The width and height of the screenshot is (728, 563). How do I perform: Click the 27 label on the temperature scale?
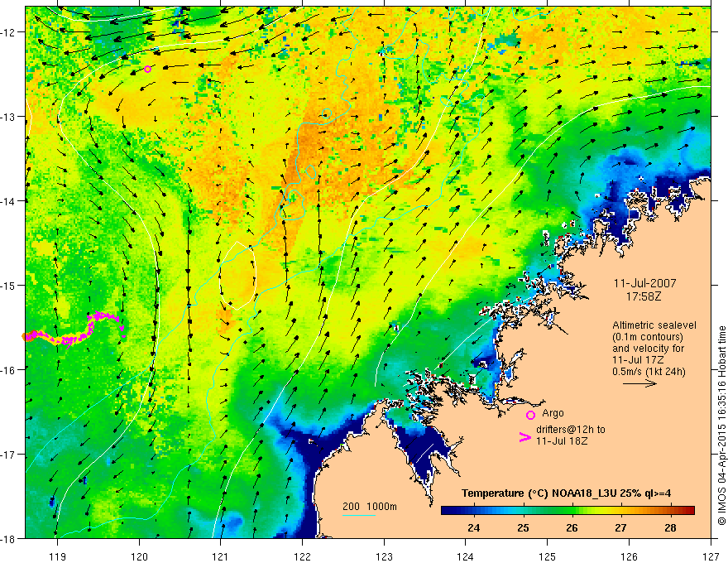click(620, 527)
